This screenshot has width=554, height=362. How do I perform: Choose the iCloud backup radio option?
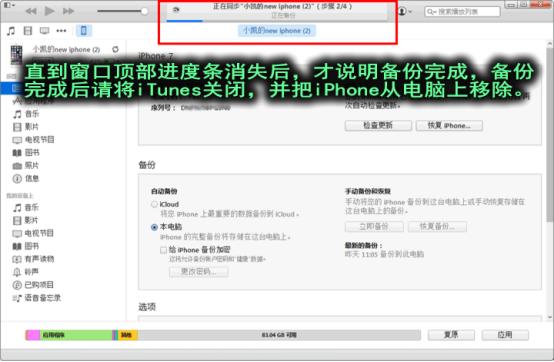pyautogui.click(x=154, y=204)
